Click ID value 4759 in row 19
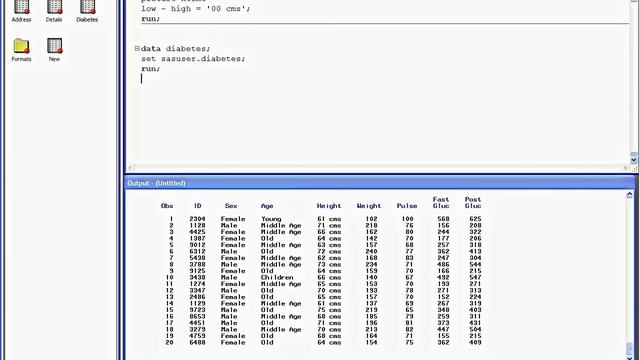The width and height of the screenshot is (640, 360). point(197,336)
